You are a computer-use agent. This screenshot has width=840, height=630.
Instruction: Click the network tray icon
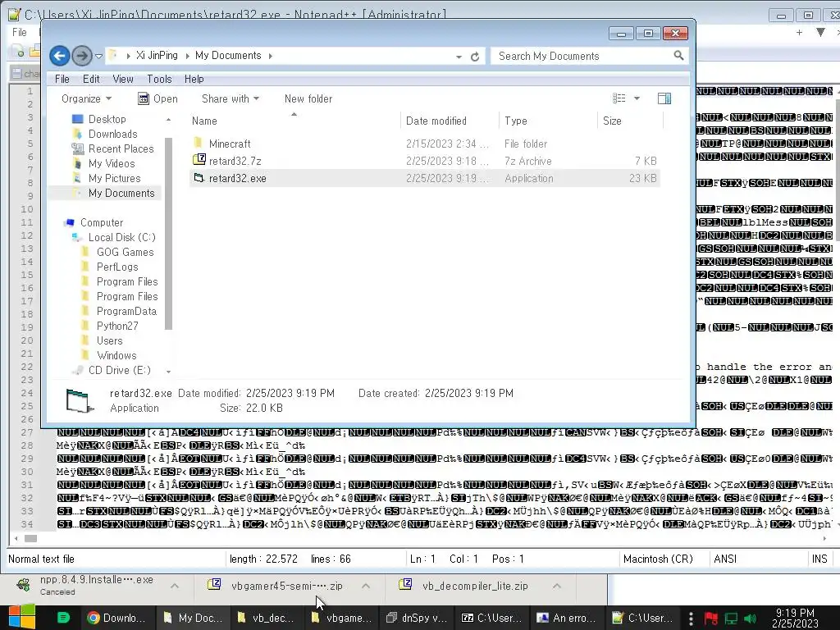[x=731, y=619]
